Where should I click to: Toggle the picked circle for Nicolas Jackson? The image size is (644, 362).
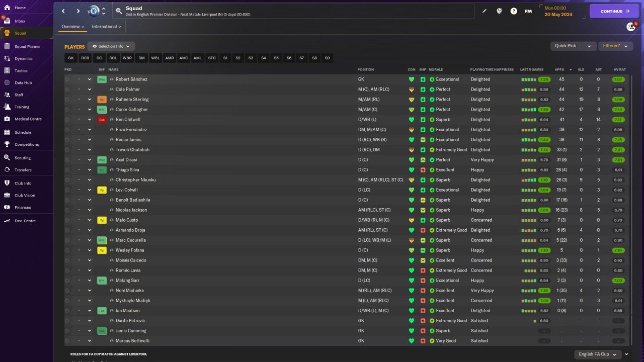tap(67, 210)
